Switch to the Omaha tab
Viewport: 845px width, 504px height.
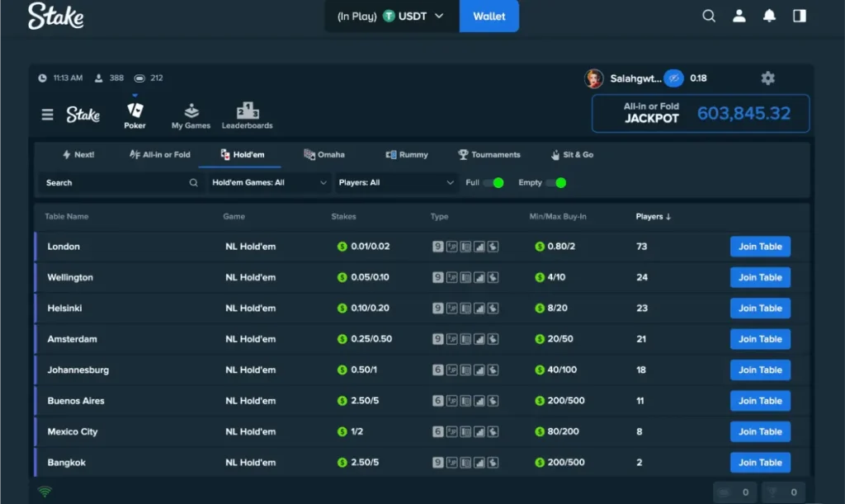324,154
